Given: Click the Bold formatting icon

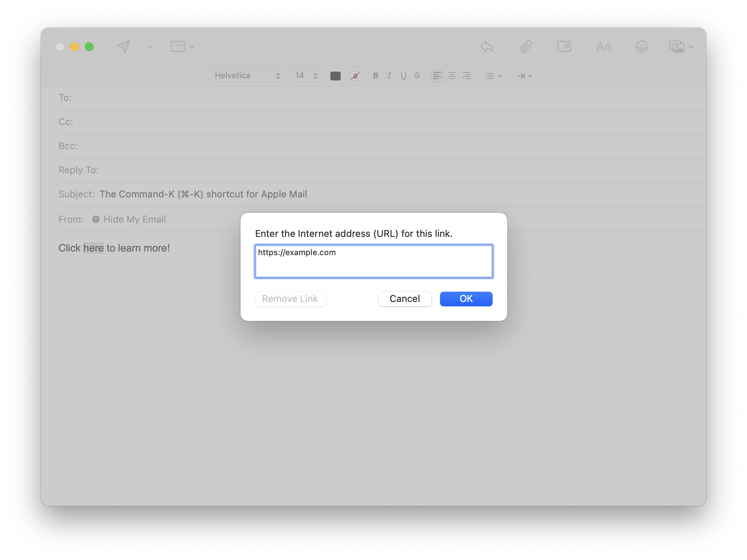Looking at the screenshot, I should coord(375,76).
